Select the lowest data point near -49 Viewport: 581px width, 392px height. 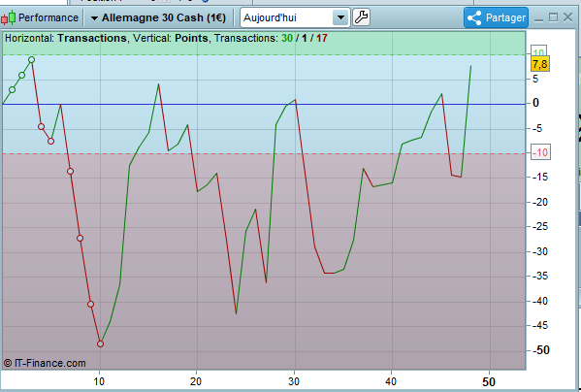100,343
